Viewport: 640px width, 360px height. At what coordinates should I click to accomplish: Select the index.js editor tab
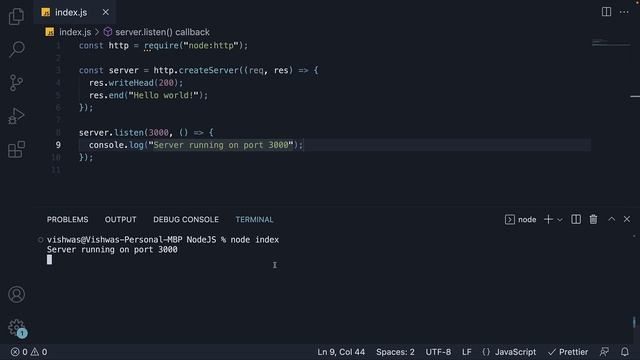74,12
